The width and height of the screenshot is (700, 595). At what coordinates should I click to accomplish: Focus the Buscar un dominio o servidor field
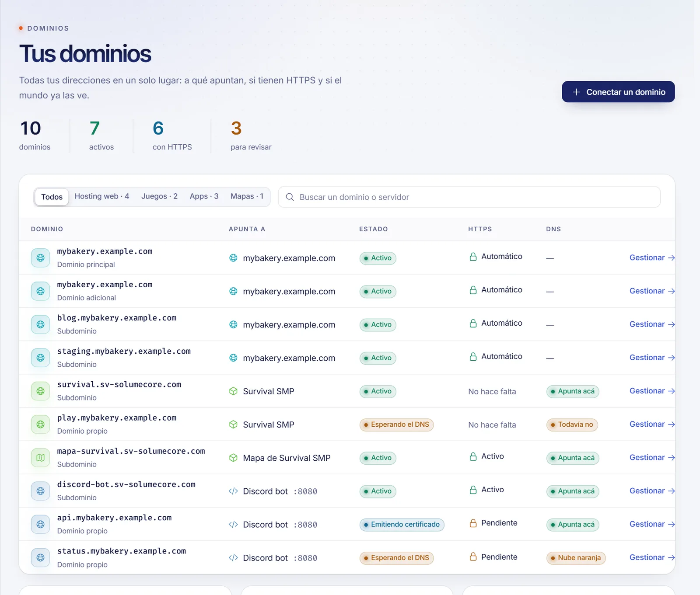click(x=469, y=197)
